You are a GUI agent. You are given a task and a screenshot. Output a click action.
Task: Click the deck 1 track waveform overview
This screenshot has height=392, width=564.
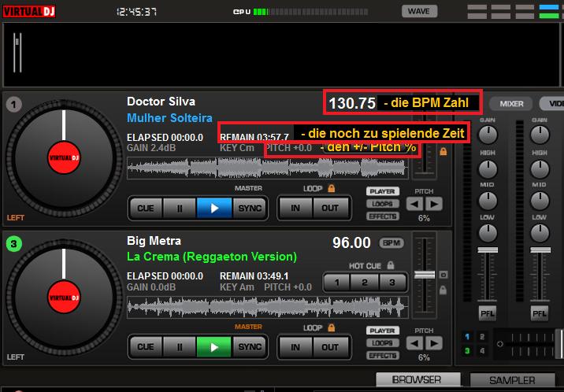tap(268, 168)
